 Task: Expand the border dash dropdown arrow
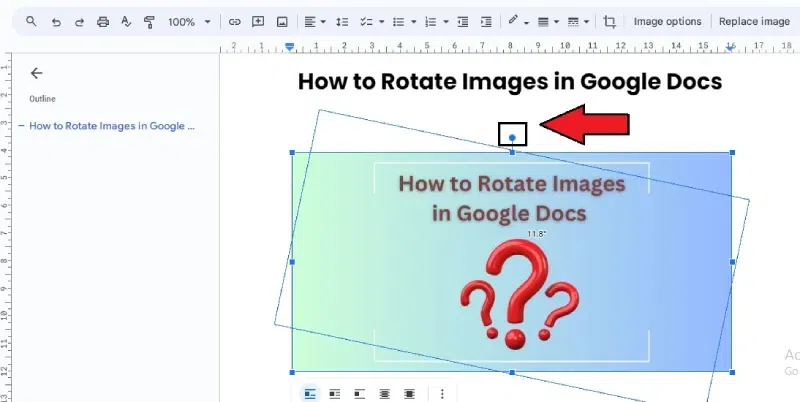coord(586,22)
